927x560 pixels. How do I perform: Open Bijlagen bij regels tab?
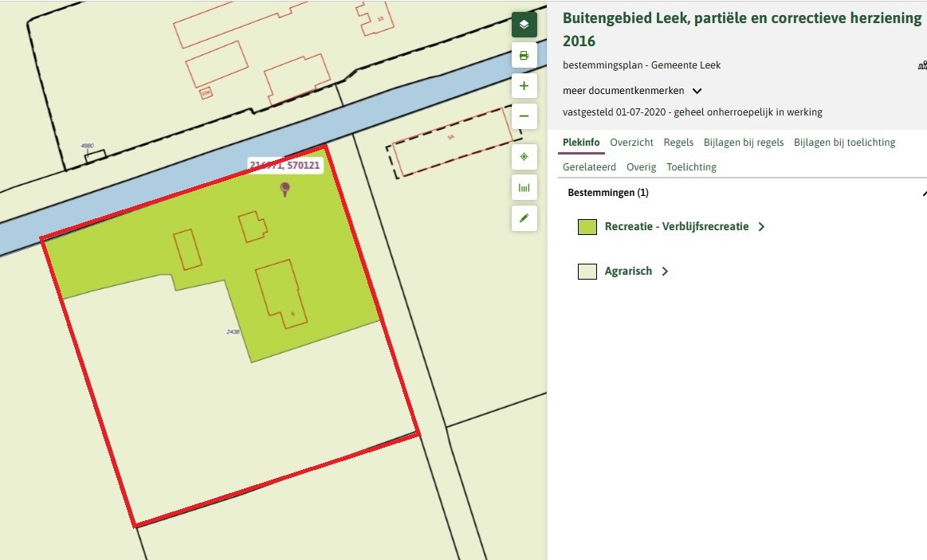[744, 143]
